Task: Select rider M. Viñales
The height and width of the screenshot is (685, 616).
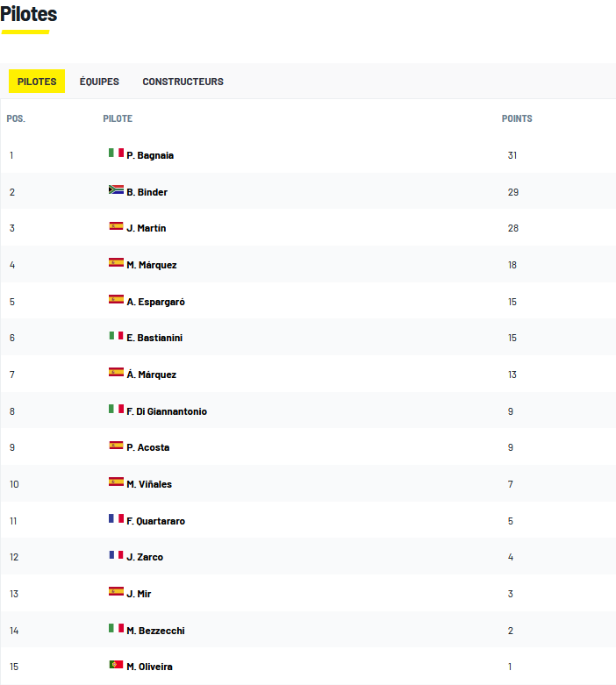Action: pos(149,484)
